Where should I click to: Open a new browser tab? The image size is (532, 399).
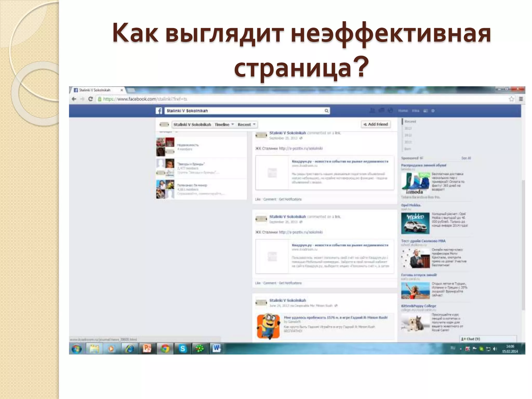131,90
